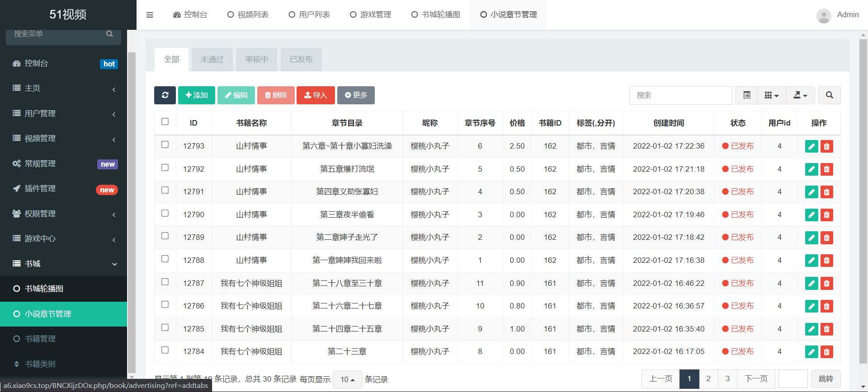Open 书籍管理 in the sidebar

pos(63,339)
